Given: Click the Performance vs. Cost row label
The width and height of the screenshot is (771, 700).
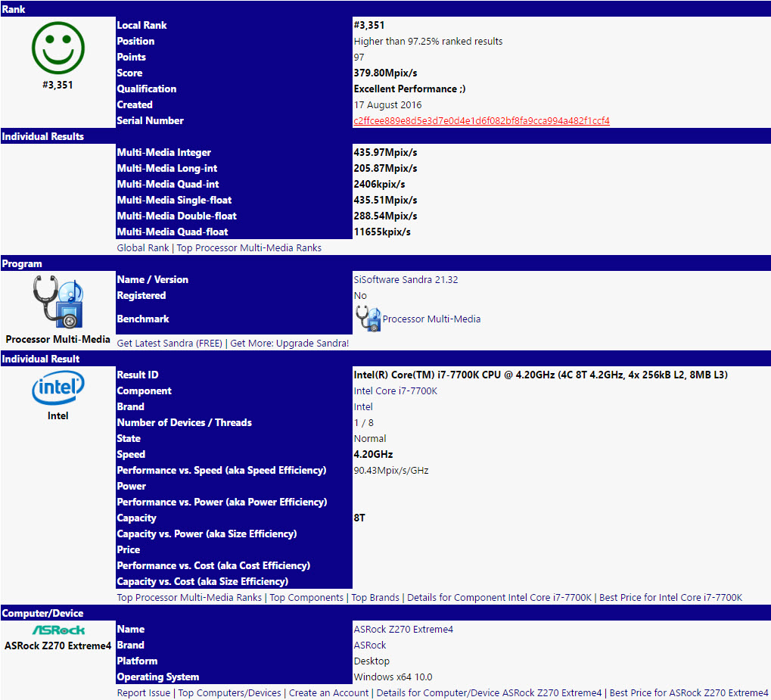Looking at the screenshot, I should pos(213,566).
